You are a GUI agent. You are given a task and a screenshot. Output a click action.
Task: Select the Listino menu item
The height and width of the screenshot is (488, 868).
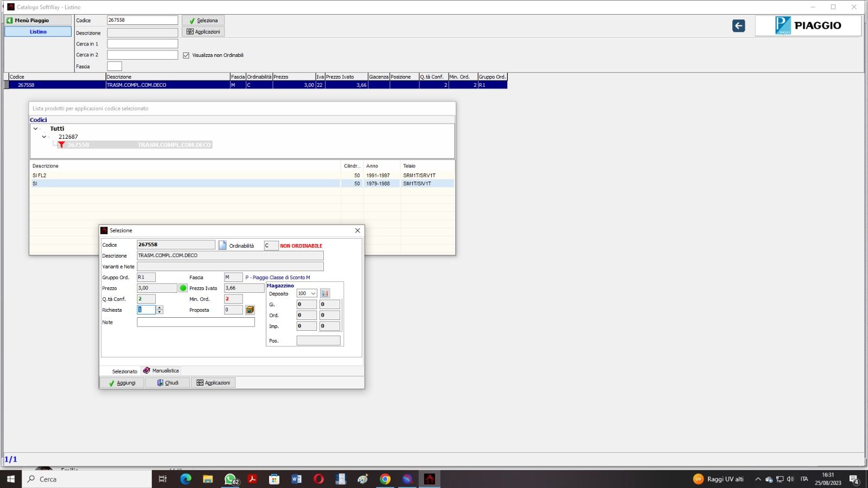(38, 31)
